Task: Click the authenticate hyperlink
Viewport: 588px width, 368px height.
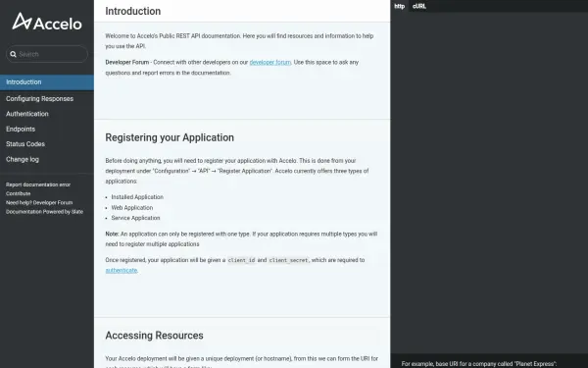Action: point(122,271)
